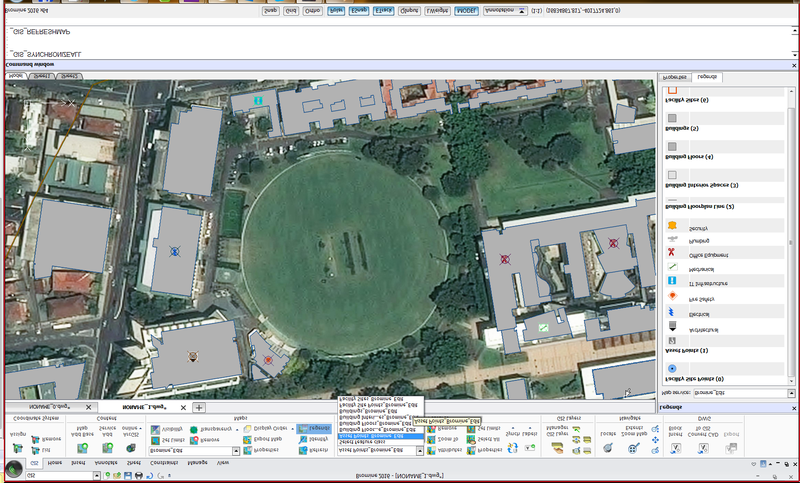Select highlighted Asset Points_Bromine_Edit list entry
Screen dimensions: 800x483
381,436
